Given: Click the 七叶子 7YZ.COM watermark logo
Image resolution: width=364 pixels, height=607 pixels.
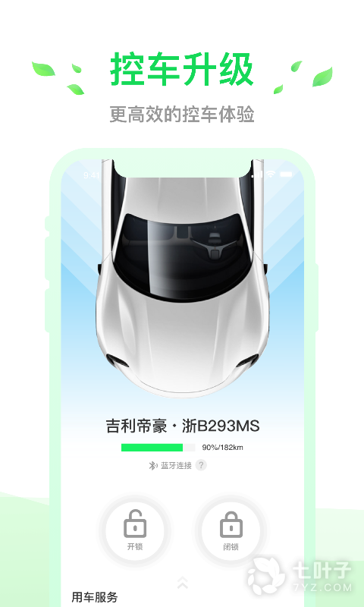Looking at the screenshot, I should tap(300, 575).
